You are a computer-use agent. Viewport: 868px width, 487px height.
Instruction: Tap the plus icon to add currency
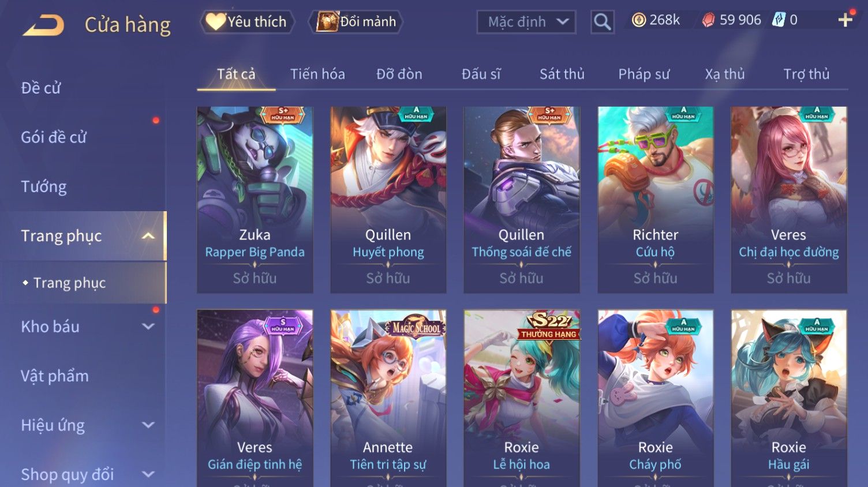point(845,20)
